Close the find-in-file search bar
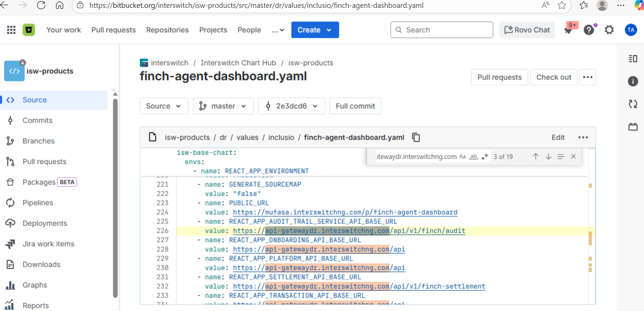644x311 pixels. coord(573,156)
